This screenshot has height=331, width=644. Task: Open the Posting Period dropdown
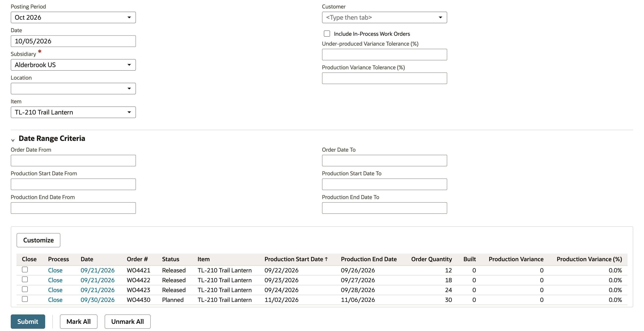coord(73,17)
